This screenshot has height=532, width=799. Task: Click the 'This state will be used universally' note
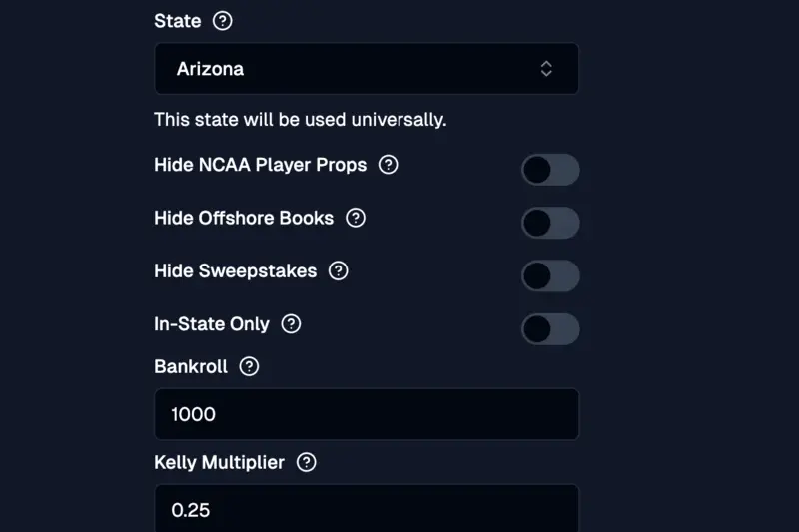point(300,120)
